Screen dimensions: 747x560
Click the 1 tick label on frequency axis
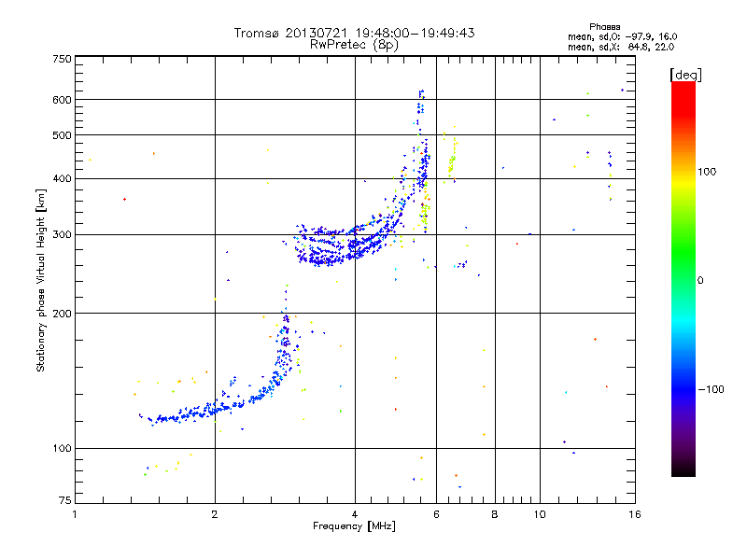[x=75, y=514]
